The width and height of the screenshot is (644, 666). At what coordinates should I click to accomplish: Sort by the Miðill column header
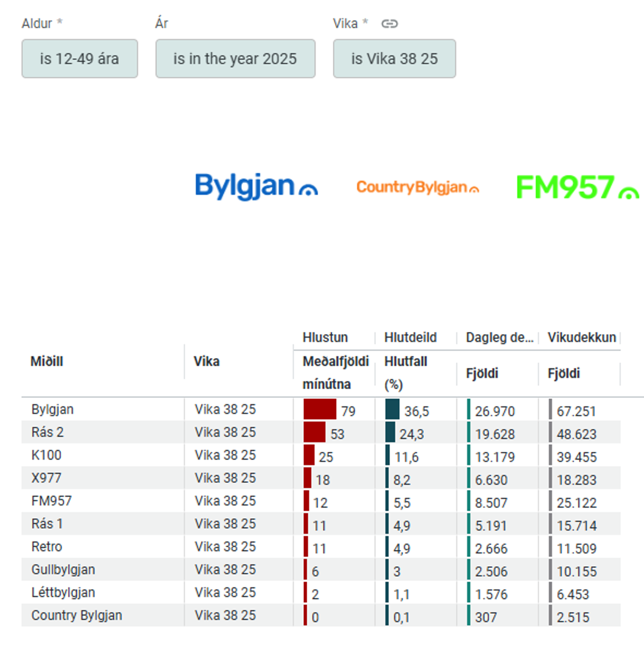(47, 361)
